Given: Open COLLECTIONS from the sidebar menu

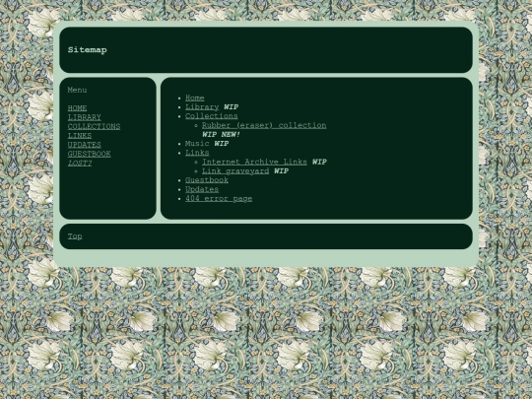Looking at the screenshot, I should click(x=94, y=126).
